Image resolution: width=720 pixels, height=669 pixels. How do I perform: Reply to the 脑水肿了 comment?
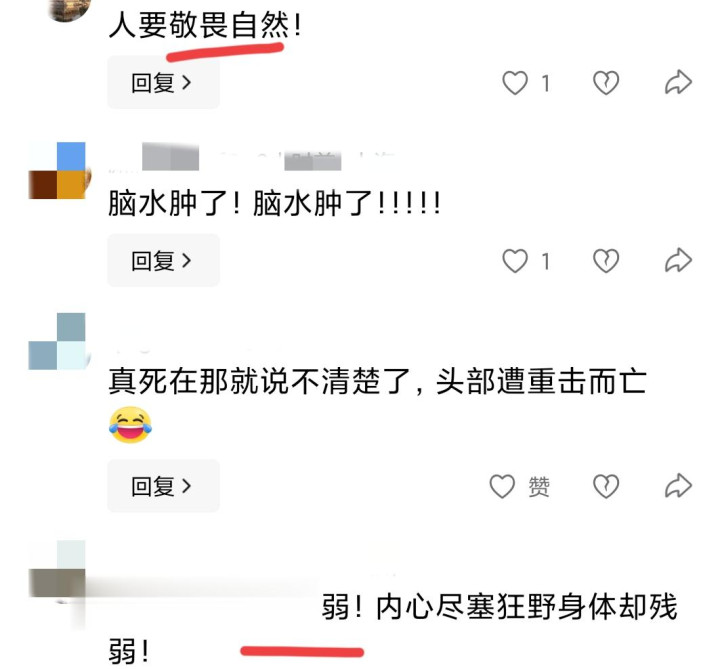163,260
